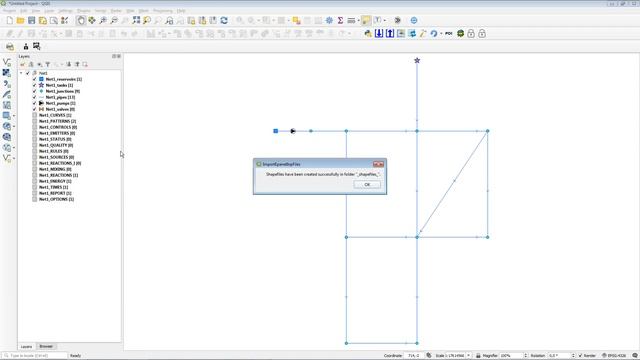The width and height of the screenshot is (640, 360).
Task: Switch to the Layers tab
Action: [26, 347]
